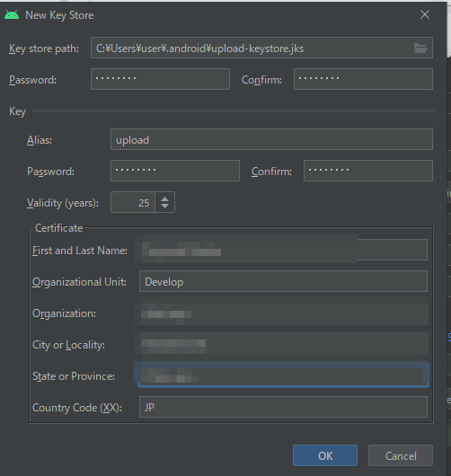Click the Country Code (XX) label
This screenshot has width=451, height=476.
77,408
